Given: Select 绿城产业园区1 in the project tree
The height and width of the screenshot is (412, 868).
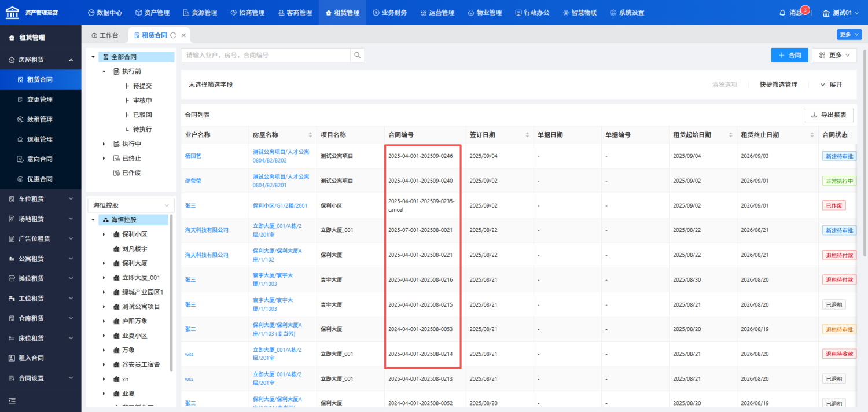Looking at the screenshot, I should pyautogui.click(x=142, y=292).
